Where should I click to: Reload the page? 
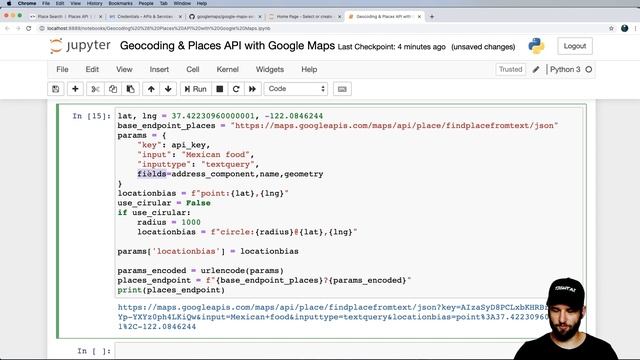29,28
